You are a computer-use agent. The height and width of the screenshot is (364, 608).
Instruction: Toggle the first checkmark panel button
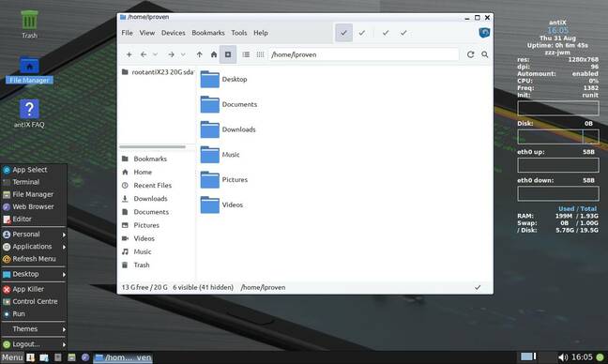[343, 33]
